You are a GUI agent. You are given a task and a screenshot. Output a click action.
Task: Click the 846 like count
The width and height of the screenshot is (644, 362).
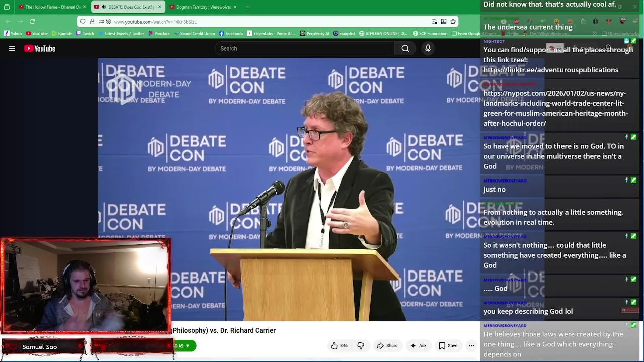[x=344, y=346]
